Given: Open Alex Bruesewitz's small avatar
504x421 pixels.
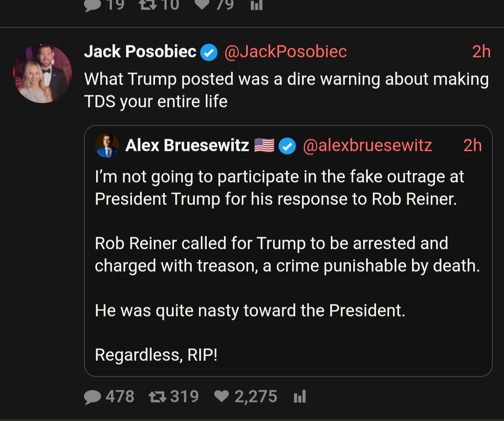Looking at the screenshot, I should pyautogui.click(x=107, y=146).
